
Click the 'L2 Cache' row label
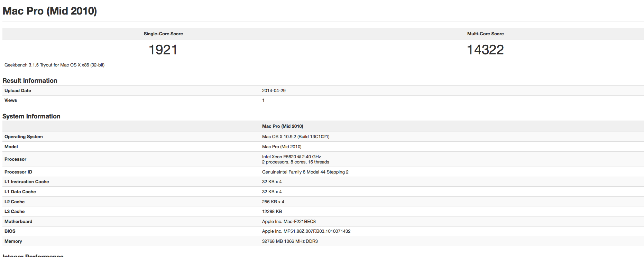(15, 202)
